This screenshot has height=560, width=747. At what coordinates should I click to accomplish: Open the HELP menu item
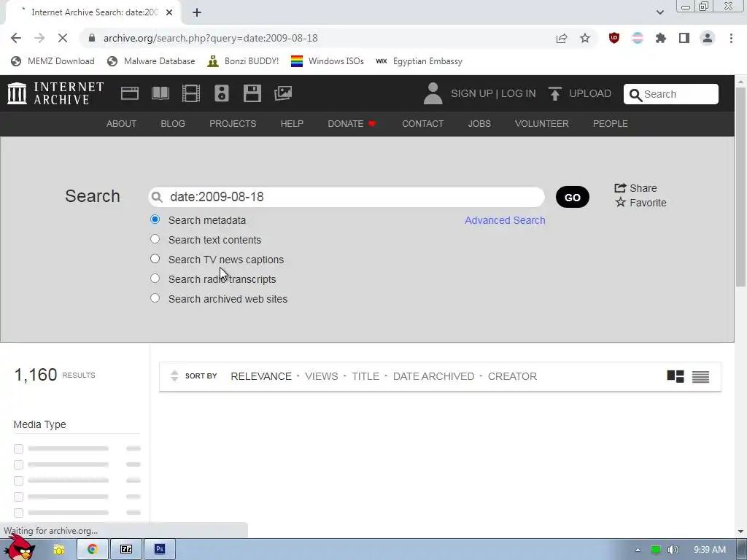[x=292, y=124]
